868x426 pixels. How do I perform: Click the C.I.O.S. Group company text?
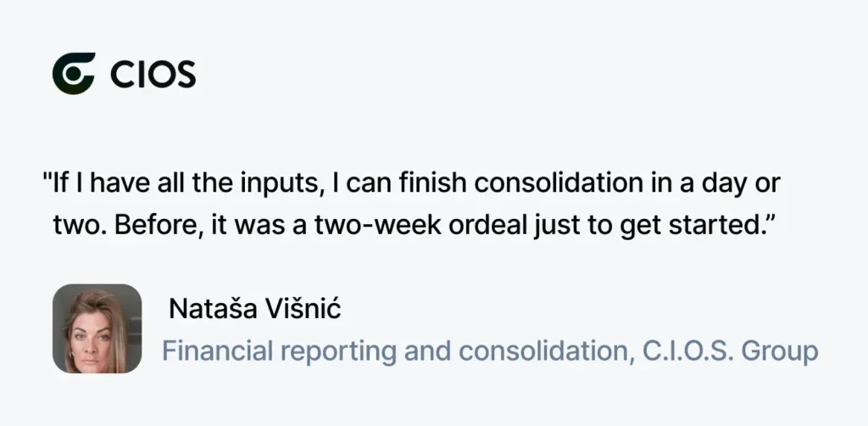[731, 351]
